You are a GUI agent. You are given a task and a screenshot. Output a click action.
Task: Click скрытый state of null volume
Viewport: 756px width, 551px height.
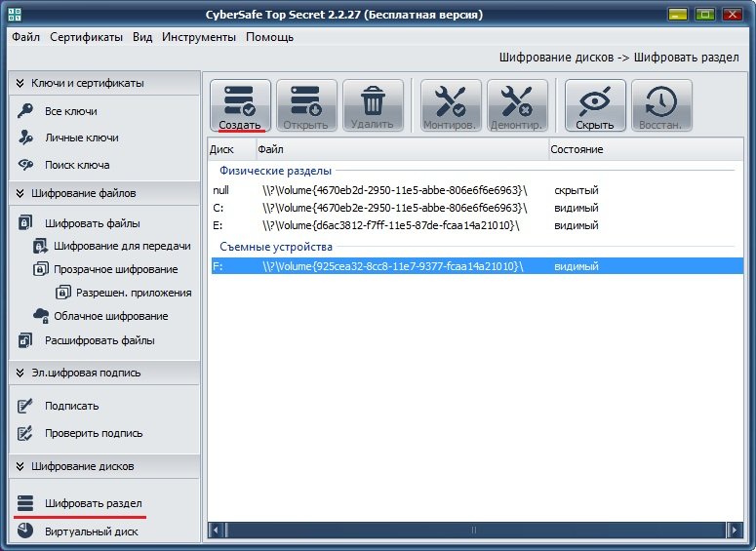577,190
